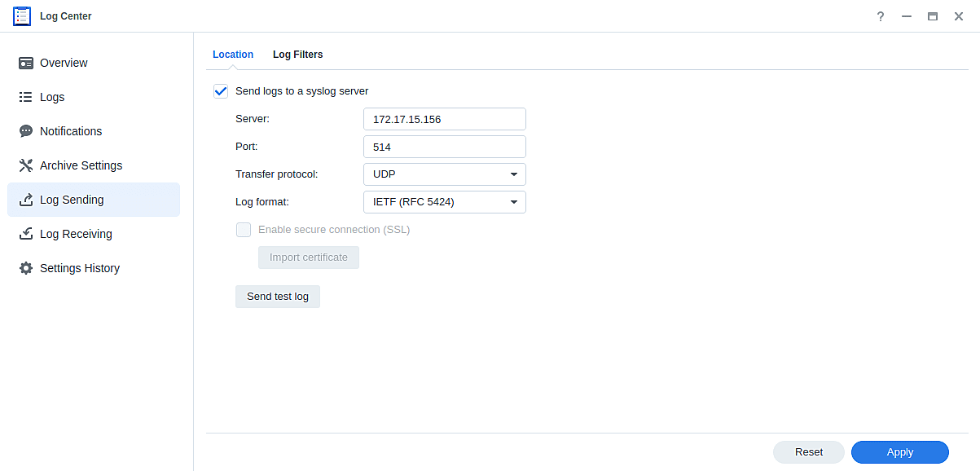This screenshot has height=471, width=980.
Task: Click inside the Server address field
Action: pyautogui.click(x=444, y=118)
